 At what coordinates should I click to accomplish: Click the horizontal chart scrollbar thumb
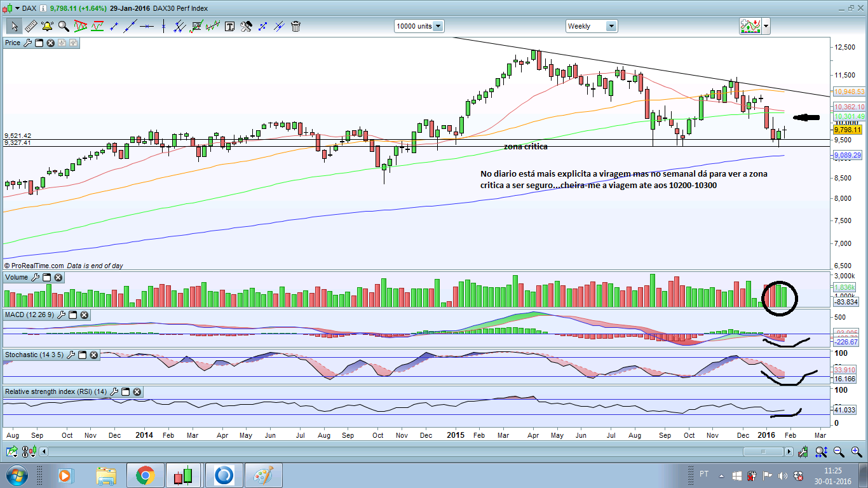tap(763, 452)
